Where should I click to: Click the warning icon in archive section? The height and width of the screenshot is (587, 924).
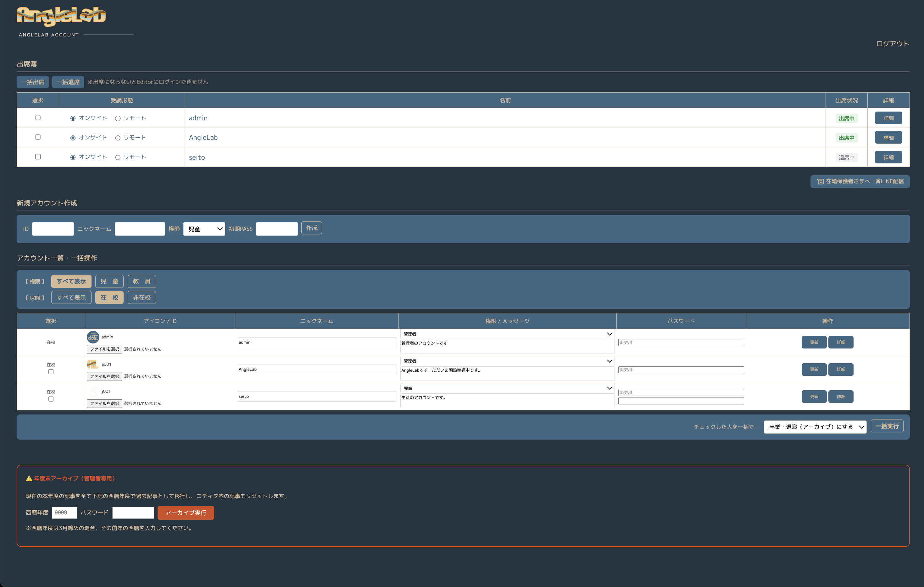pos(29,479)
